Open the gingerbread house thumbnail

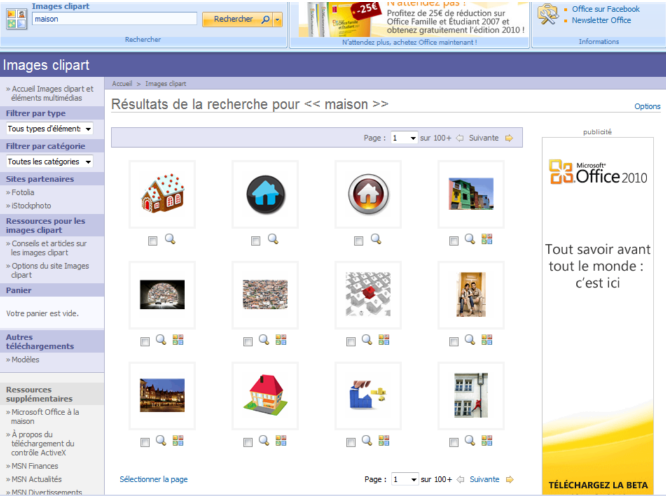coord(162,194)
